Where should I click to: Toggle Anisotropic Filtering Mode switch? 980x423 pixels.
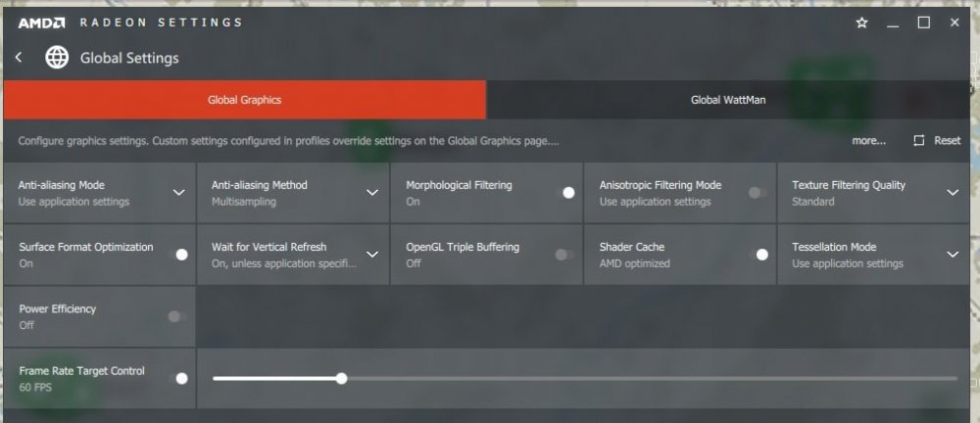(759, 193)
